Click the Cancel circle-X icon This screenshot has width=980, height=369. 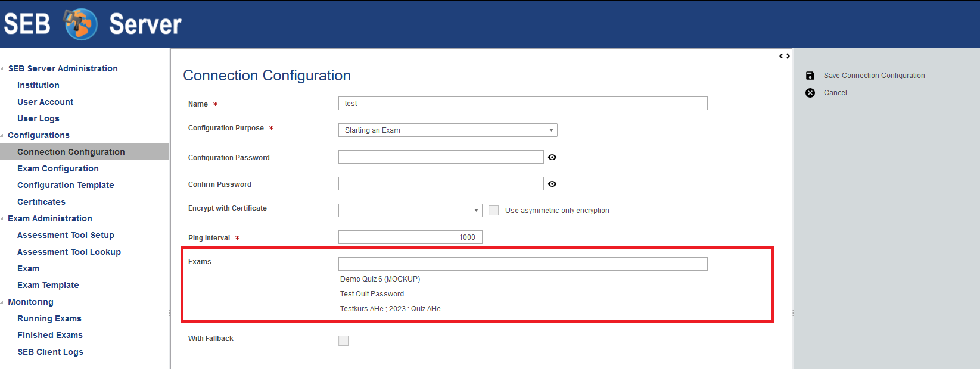pos(810,93)
